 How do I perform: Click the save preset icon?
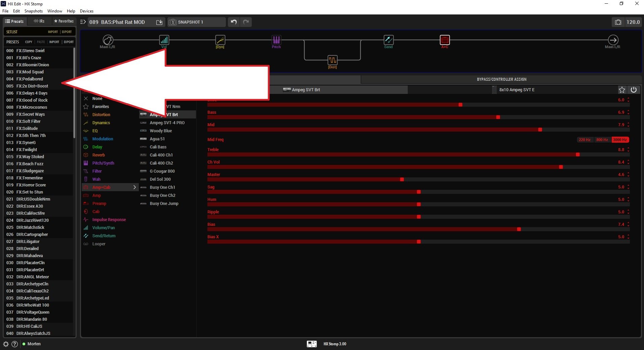(x=159, y=22)
